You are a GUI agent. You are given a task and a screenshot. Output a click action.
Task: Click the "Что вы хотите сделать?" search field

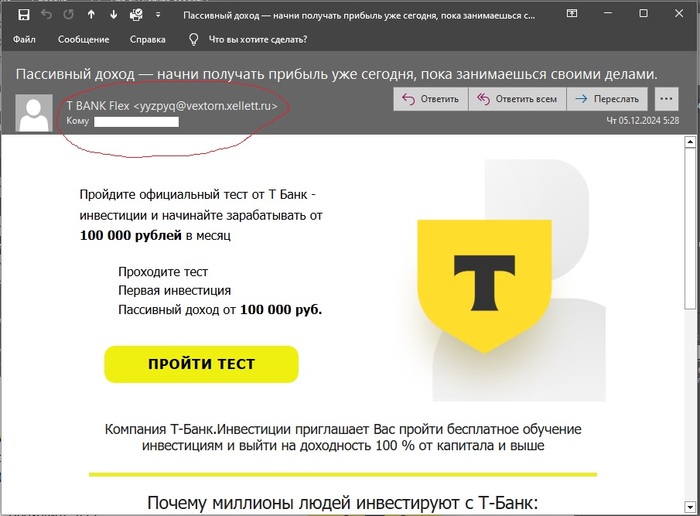(257, 40)
